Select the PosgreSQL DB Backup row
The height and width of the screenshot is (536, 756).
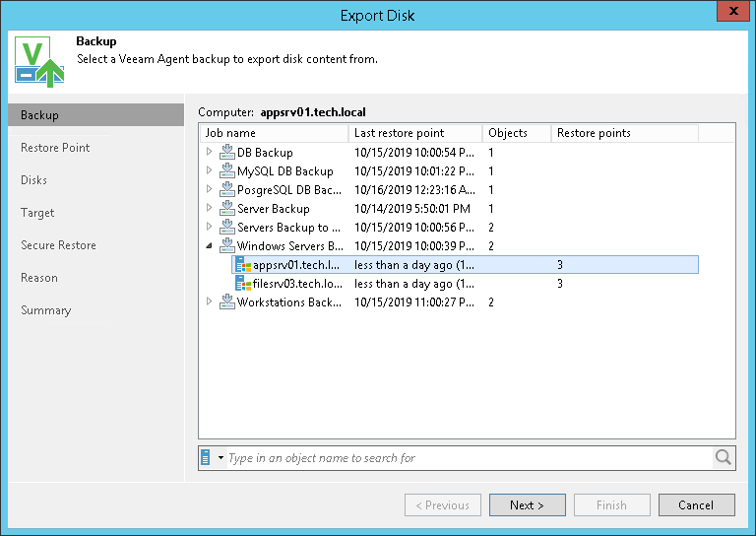click(289, 190)
